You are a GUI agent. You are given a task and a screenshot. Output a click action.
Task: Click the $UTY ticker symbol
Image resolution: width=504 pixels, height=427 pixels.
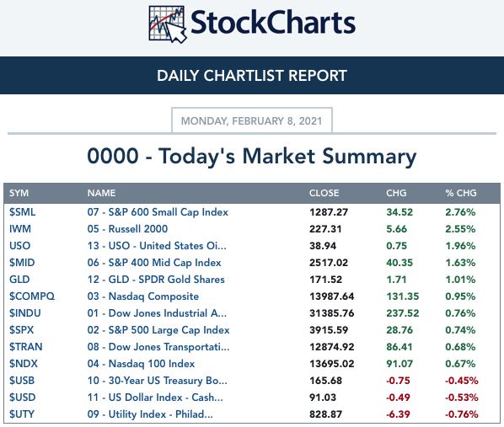point(22,414)
